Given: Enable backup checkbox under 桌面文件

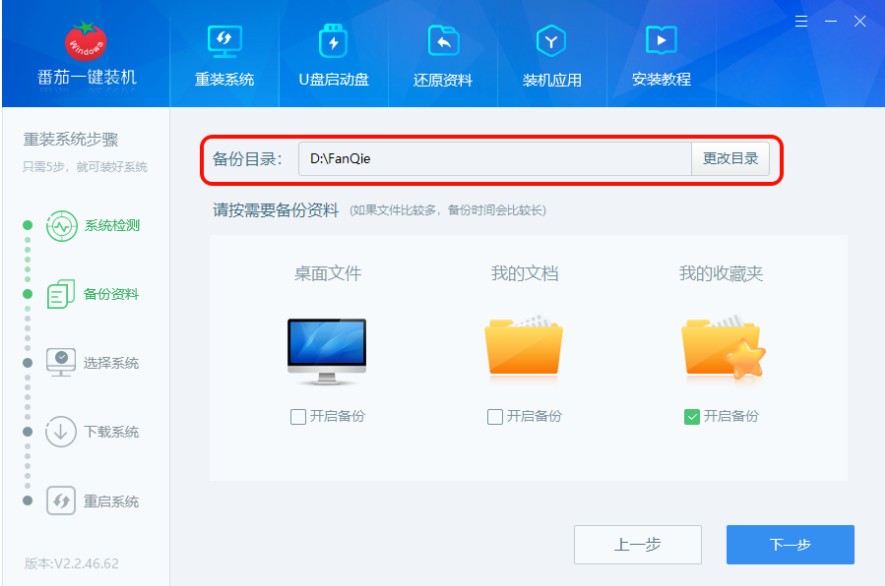Looking at the screenshot, I should [298, 417].
